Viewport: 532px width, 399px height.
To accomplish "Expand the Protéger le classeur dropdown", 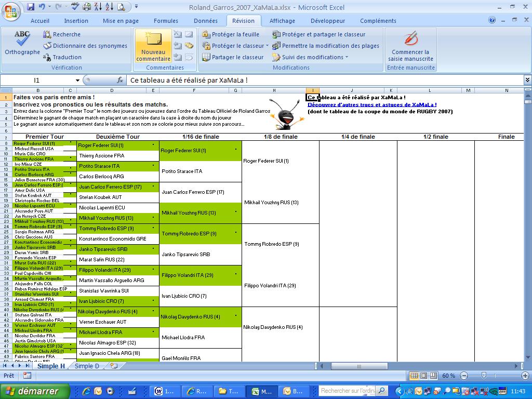I will tap(267, 46).
